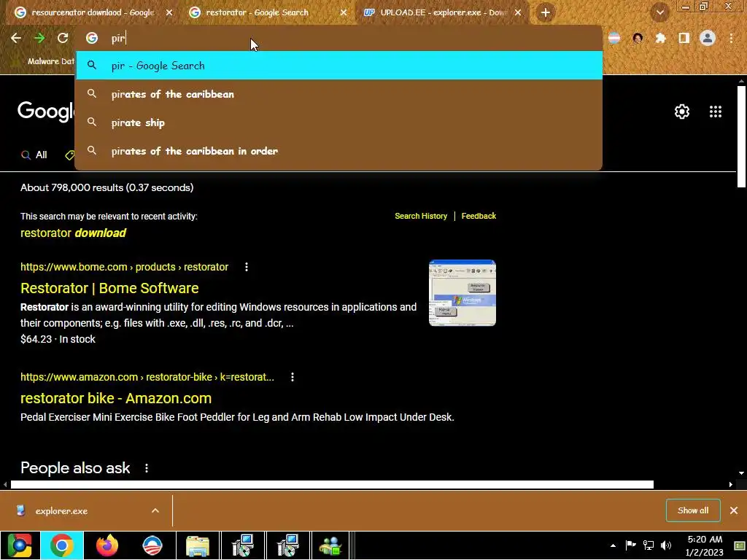The height and width of the screenshot is (560, 747).
Task: Open volume speaker tray icon
Action: pos(666,545)
